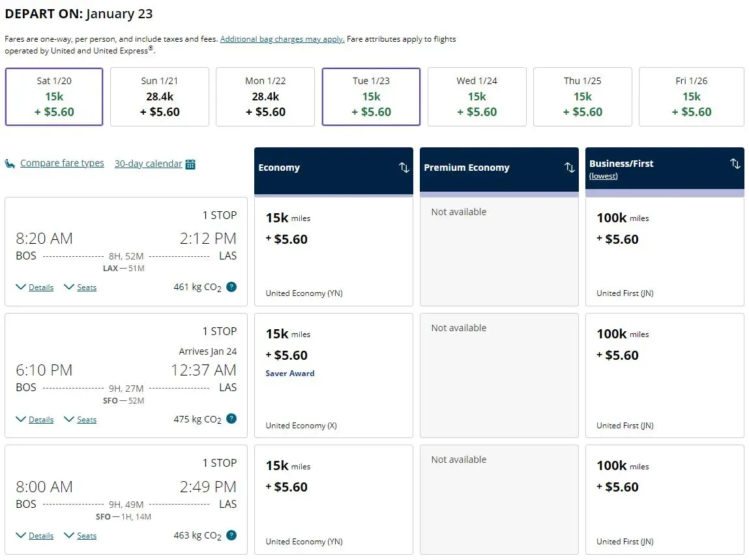Expand Details for the 8:20 AM flight

click(x=35, y=287)
